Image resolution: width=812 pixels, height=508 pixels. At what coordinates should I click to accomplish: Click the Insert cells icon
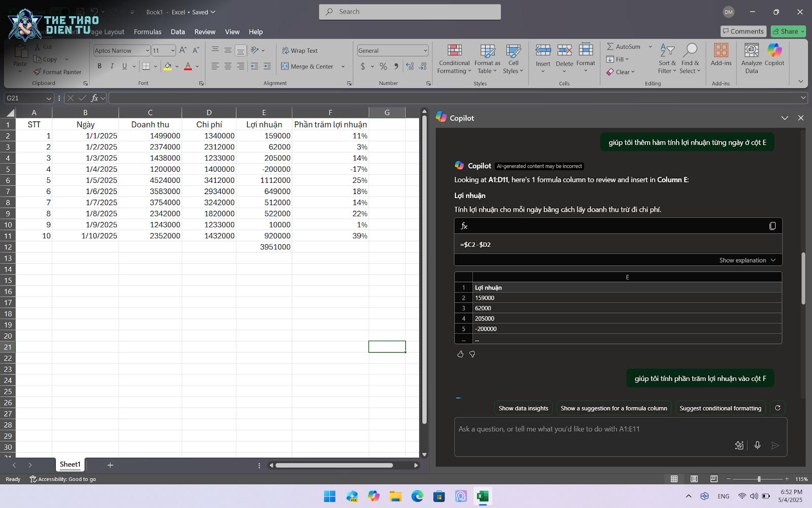tap(543, 50)
